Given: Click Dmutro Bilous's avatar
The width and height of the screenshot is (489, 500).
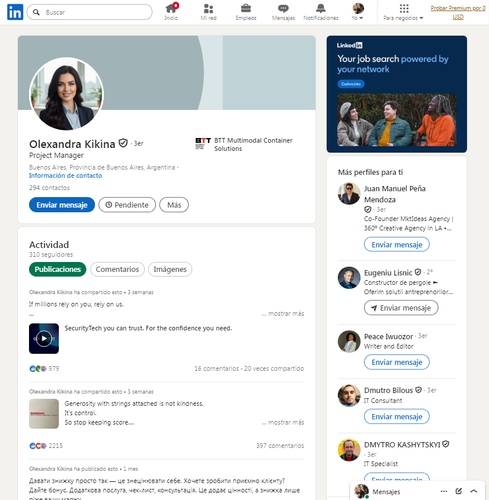Looking at the screenshot, I should point(349,395).
